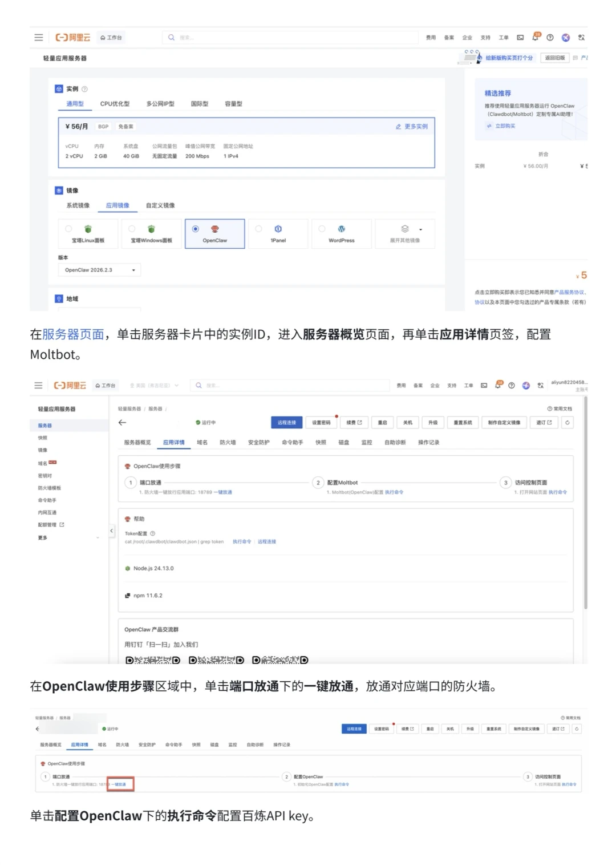Click the cloud shell terminal icon in top screenshot header

520,38
